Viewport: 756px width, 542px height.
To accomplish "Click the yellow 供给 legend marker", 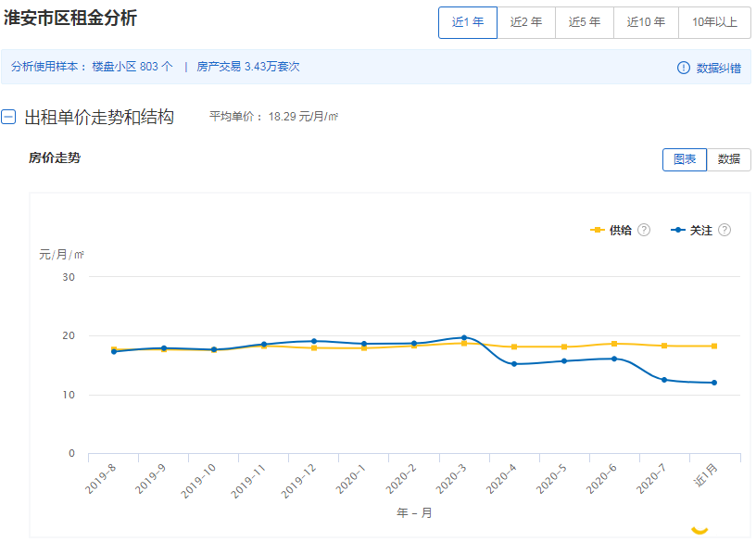I will (x=598, y=230).
